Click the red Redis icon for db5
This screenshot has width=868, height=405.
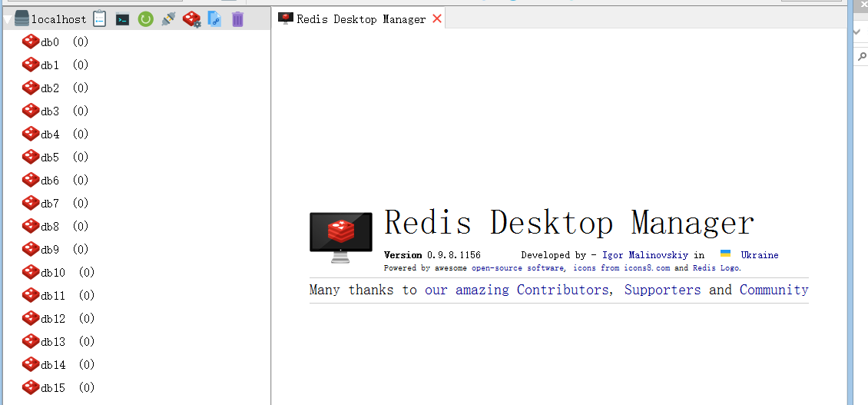pyautogui.click(x=31, y=157)
